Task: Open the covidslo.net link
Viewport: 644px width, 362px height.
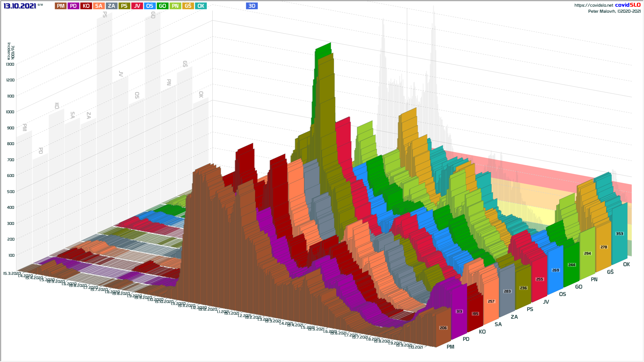Action: pos(593,5)
